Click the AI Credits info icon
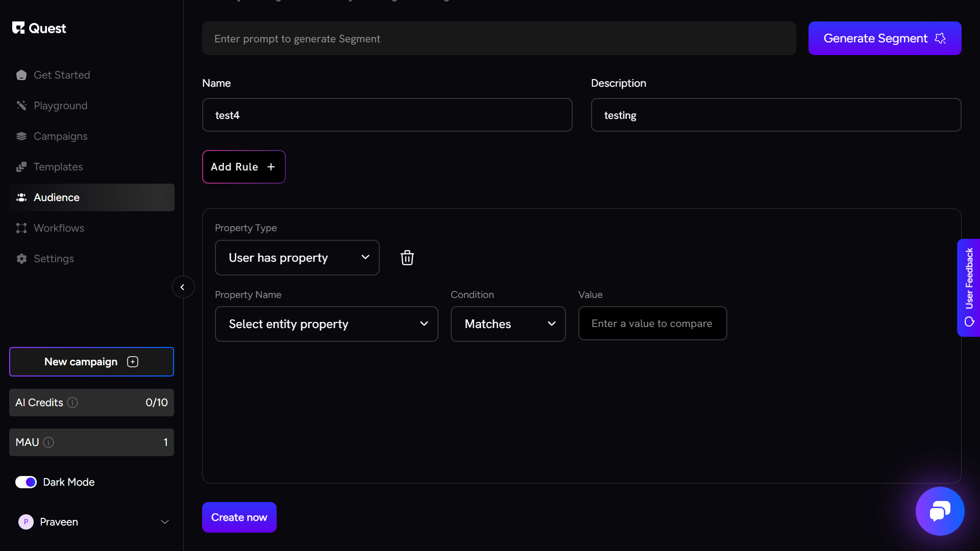This screenshot has width=980, height=551. coord(72,403)
